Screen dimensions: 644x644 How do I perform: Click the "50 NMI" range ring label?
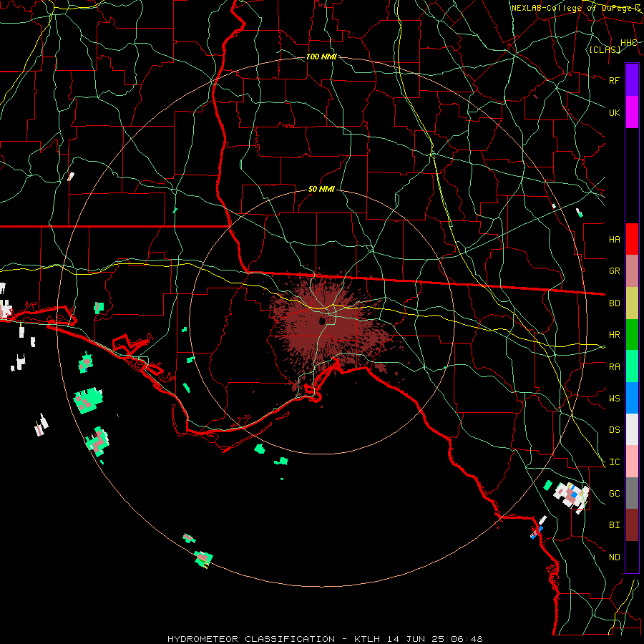click(321, 189)
